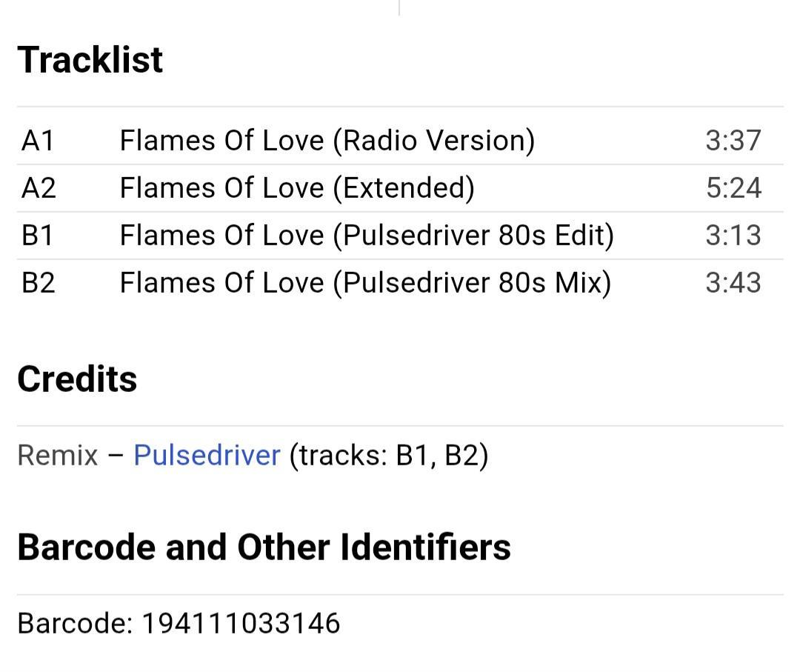
Task: Click track position B2 in the tracklist
Action: (39, 282)
